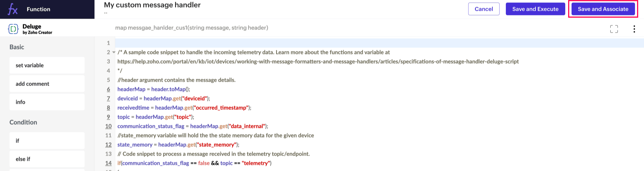Open the three-dot more options menu
Screen dimensions: 644x171
[x=634, y=29]
